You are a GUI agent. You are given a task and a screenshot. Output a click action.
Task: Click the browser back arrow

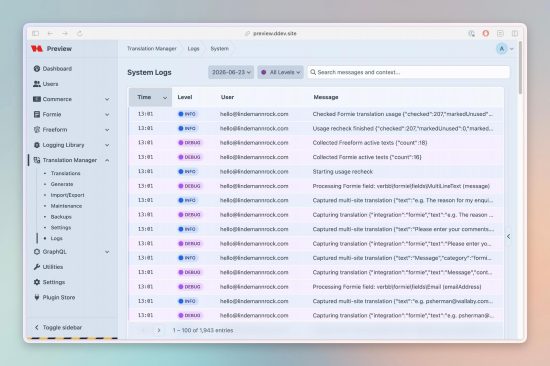tap(50, 33)
